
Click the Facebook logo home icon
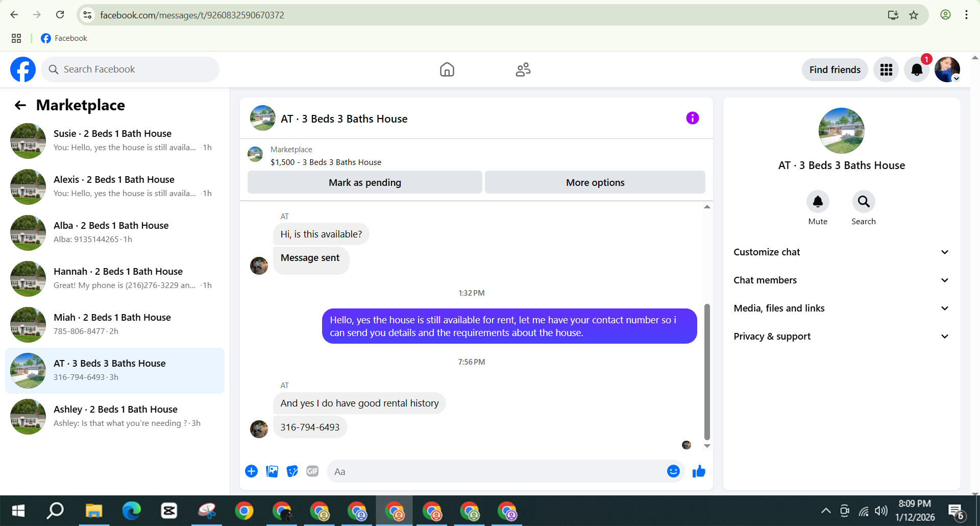click(x=23, y=69)
